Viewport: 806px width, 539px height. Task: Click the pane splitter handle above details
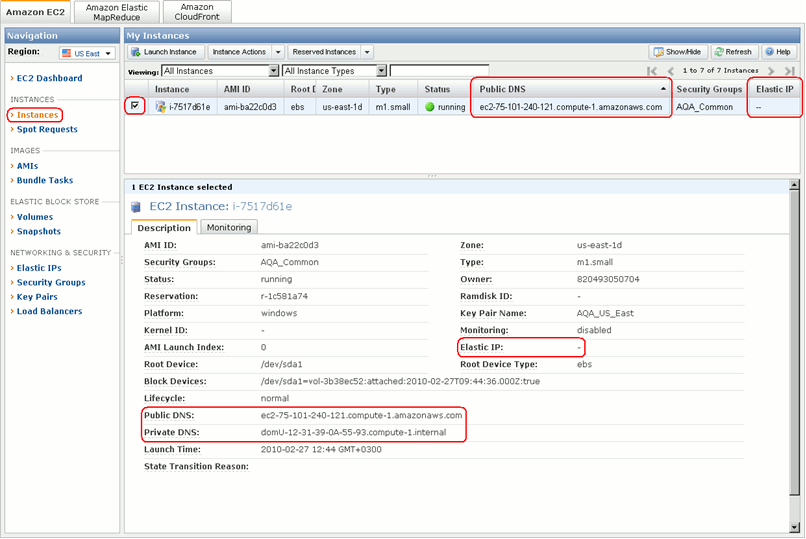point(432,176)
